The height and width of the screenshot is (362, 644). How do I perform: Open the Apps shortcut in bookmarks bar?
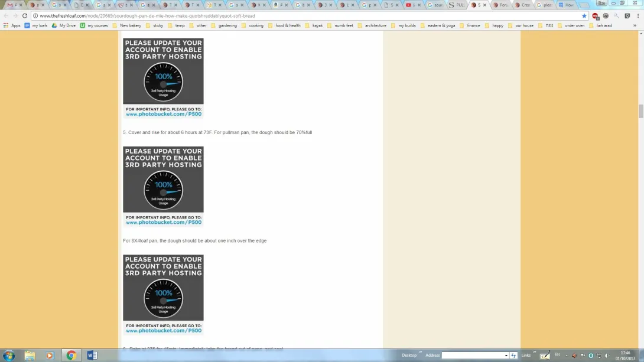[x=12, y=25]
